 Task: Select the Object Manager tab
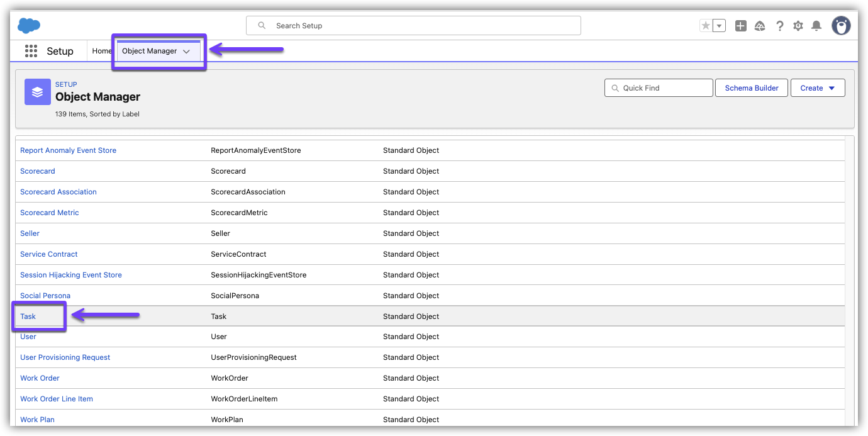click(x=149, y=51)
